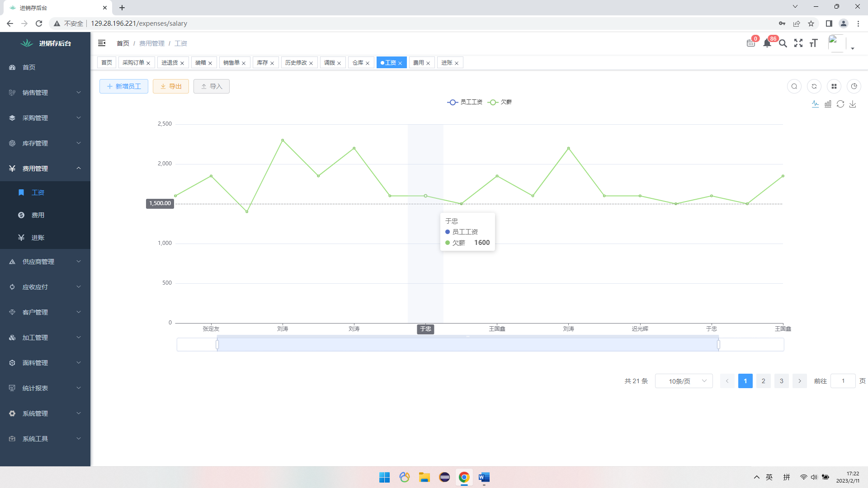The image size is (868, 488).
Task: Open the user avatar menu
Action: [x=841, y=43]
